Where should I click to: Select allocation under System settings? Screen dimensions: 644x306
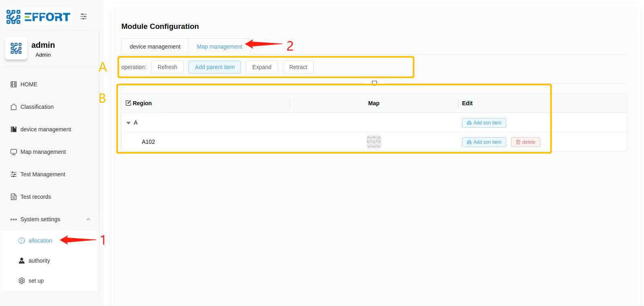coord(40,241)
